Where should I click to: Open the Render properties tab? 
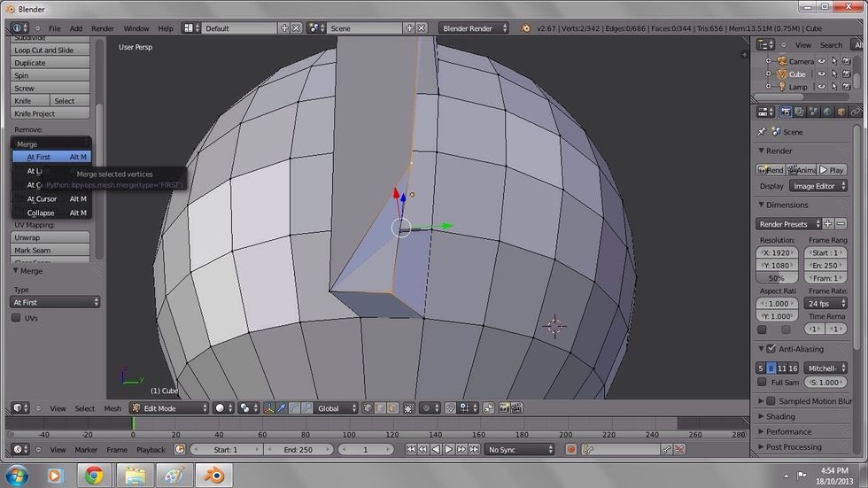pos(786,112)
